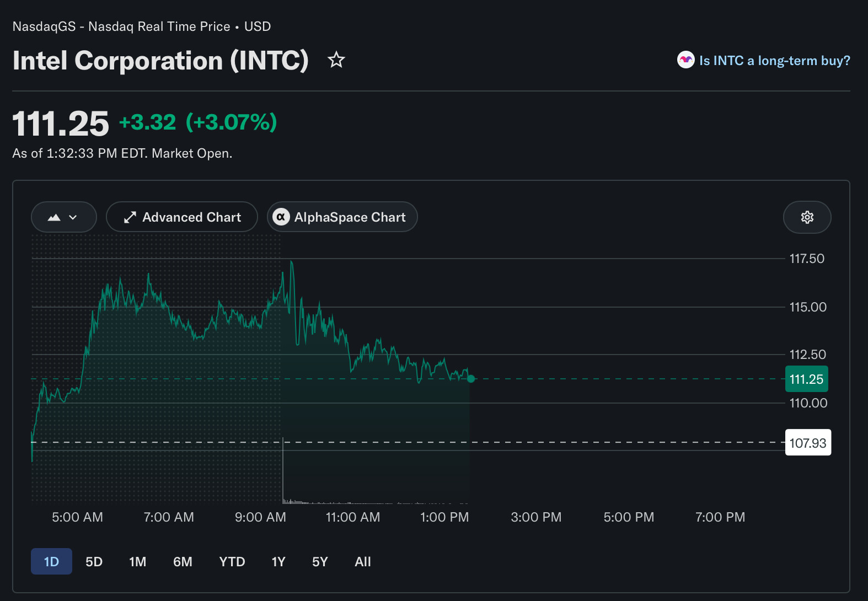Show the 5Y price history

tap(320, 561)
